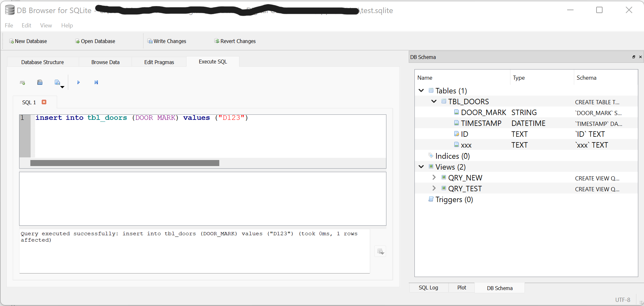
Task: Click the empty results grid area
Action: [x=203, y=199]
